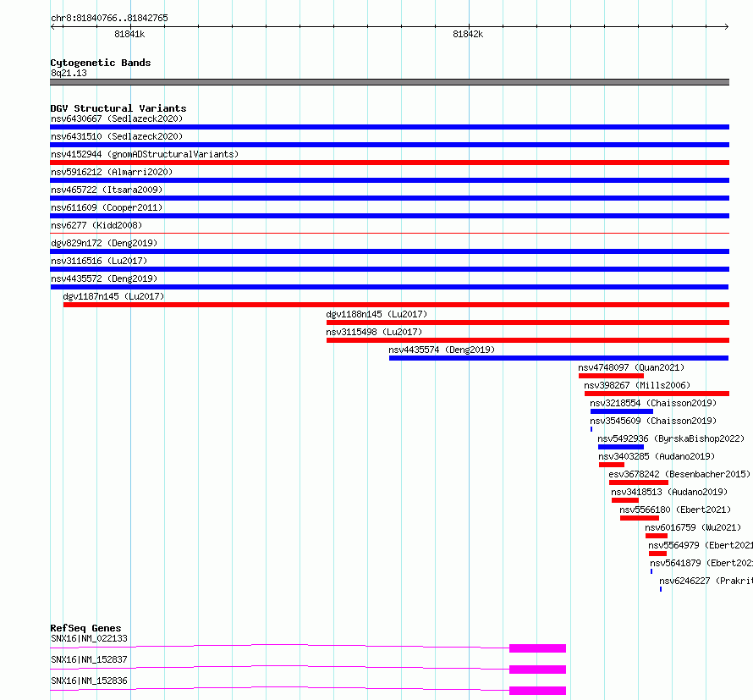Click the 81842k ruler marker
Image resolution: width=753 pixels, height=700 pixels.
(468, 34)
